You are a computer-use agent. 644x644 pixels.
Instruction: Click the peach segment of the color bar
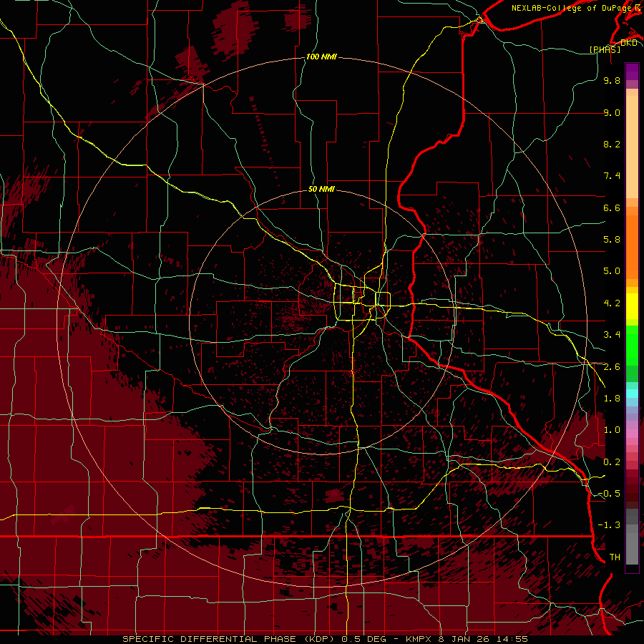pos(632,147)
